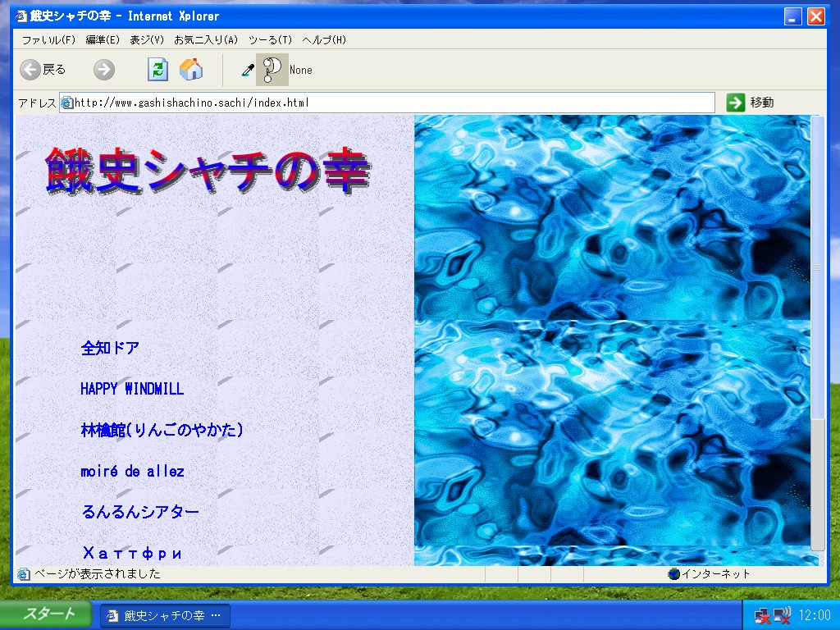This screenshot has height=630, width=840.
Task: Click the vertical scrollbar thumb
Action: tap(818, 267)
